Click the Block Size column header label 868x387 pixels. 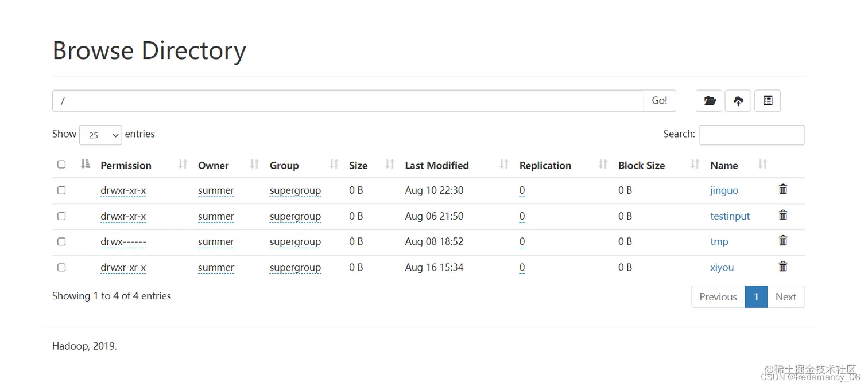tap(641, 165)
